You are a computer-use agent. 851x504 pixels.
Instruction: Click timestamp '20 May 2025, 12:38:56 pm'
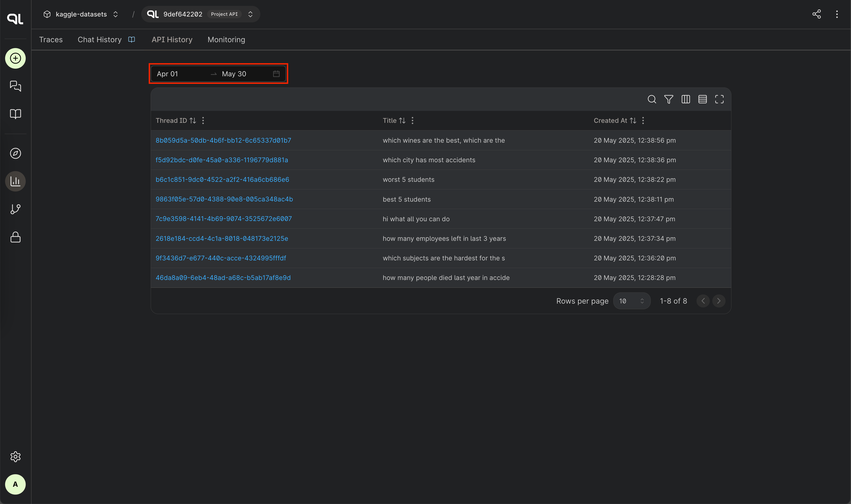(x=635, y=140)
